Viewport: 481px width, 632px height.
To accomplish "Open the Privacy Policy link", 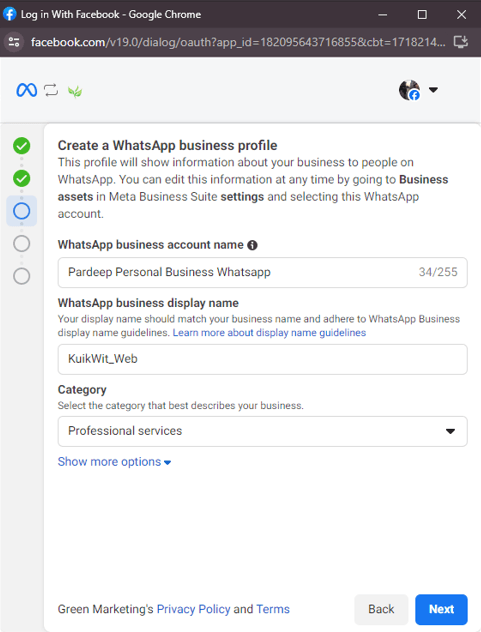I will coord(194,609).
